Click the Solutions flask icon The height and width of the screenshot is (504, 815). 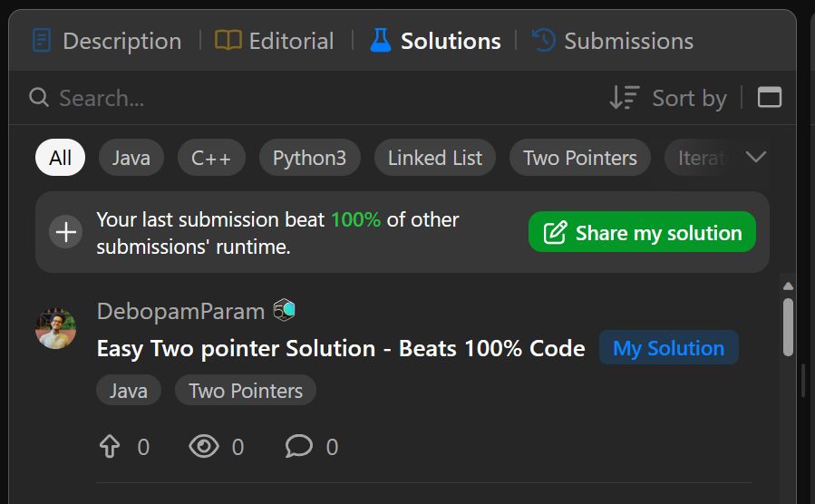coord(381,41)
